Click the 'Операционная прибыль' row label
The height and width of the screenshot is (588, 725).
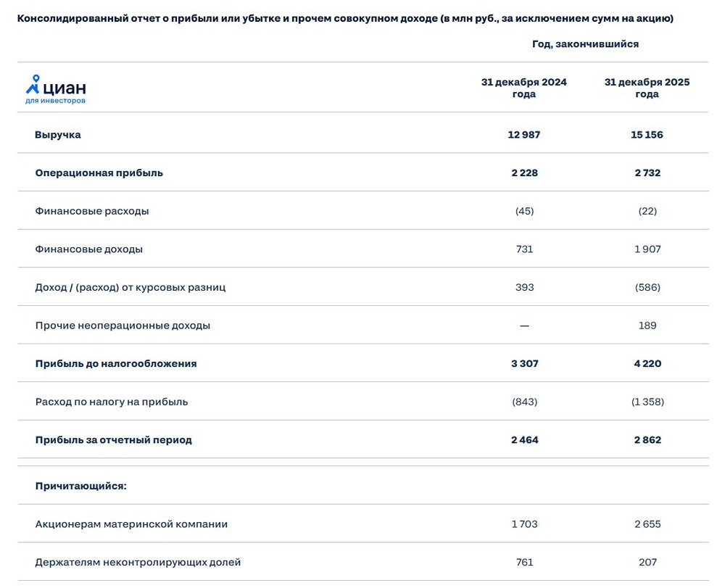click(x=99, y=173)
